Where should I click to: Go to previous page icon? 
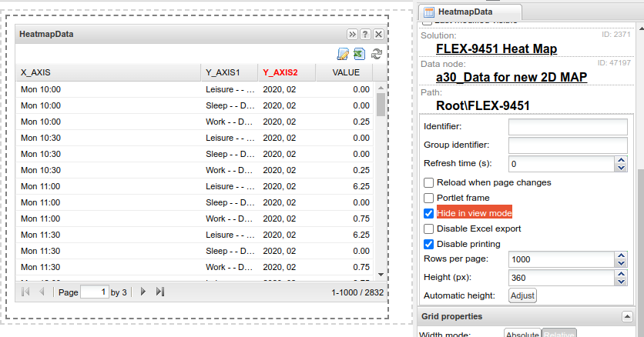tap(42, 292)
